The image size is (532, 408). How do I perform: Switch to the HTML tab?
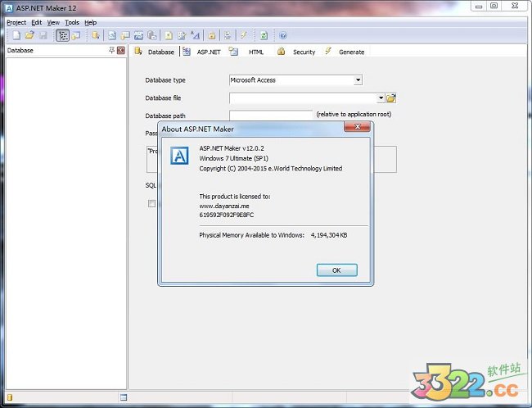(247, 52)
